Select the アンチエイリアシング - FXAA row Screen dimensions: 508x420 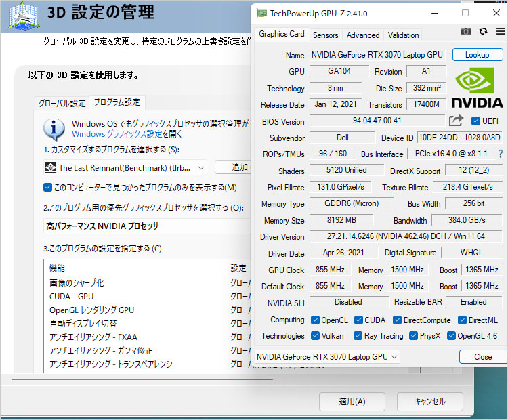tap(148, 337)
